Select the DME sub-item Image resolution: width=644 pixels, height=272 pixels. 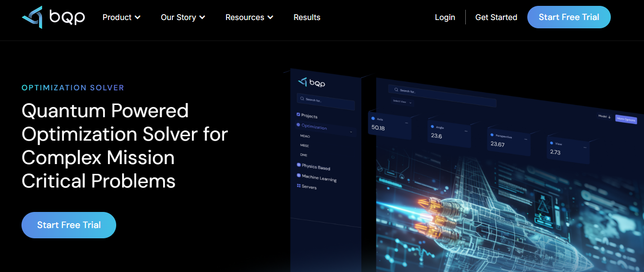[x=304, y=155]
